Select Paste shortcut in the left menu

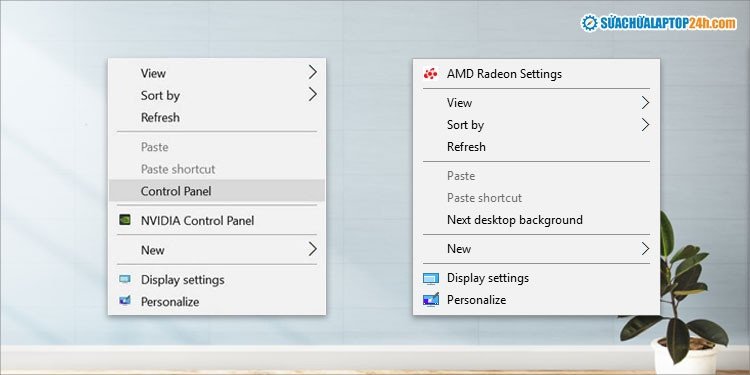pyautogui.click(x=217, y=169)
